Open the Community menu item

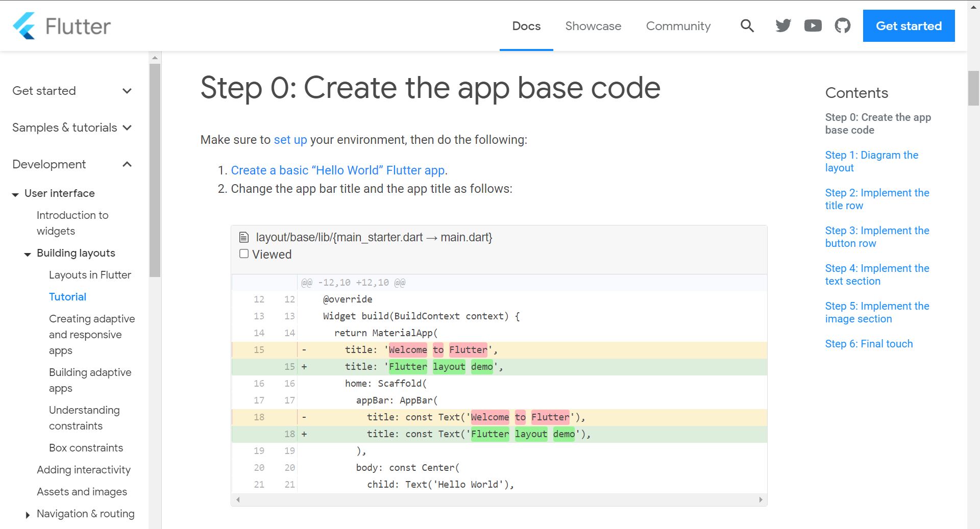click(678, 26)
